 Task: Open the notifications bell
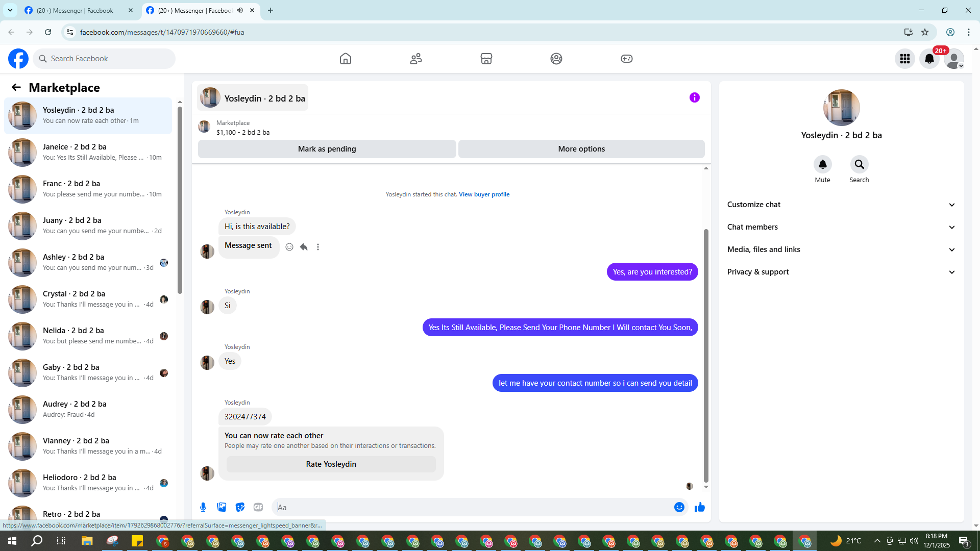click(929, 59)
